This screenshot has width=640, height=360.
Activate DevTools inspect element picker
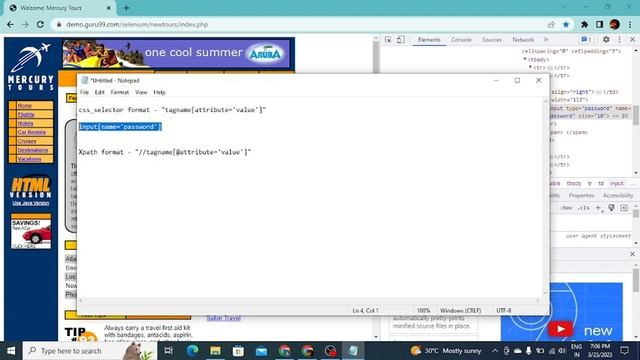388,40
